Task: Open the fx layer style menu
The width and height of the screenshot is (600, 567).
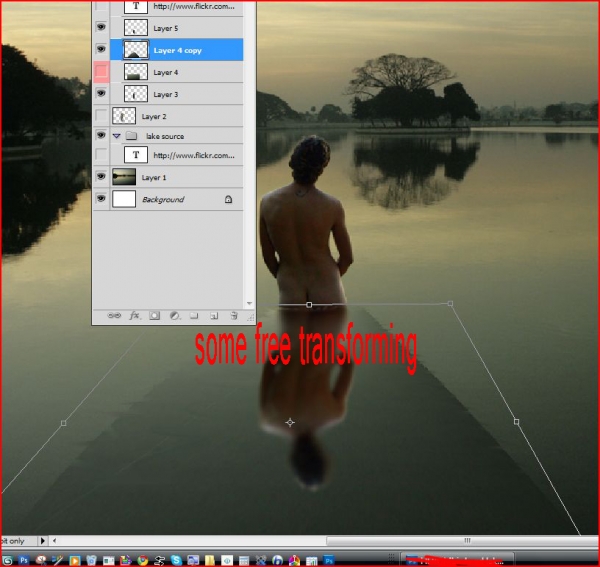Action: coord(134,316)
